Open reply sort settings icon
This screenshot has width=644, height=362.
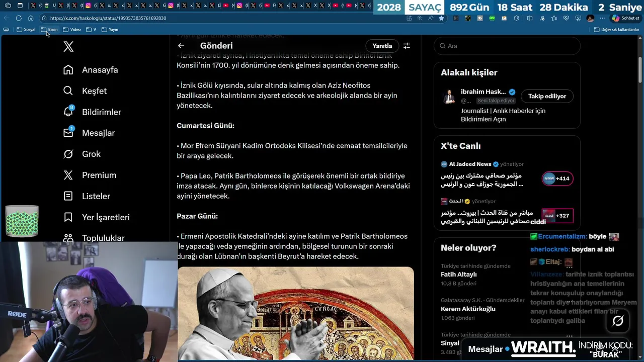tap(407, 46)
